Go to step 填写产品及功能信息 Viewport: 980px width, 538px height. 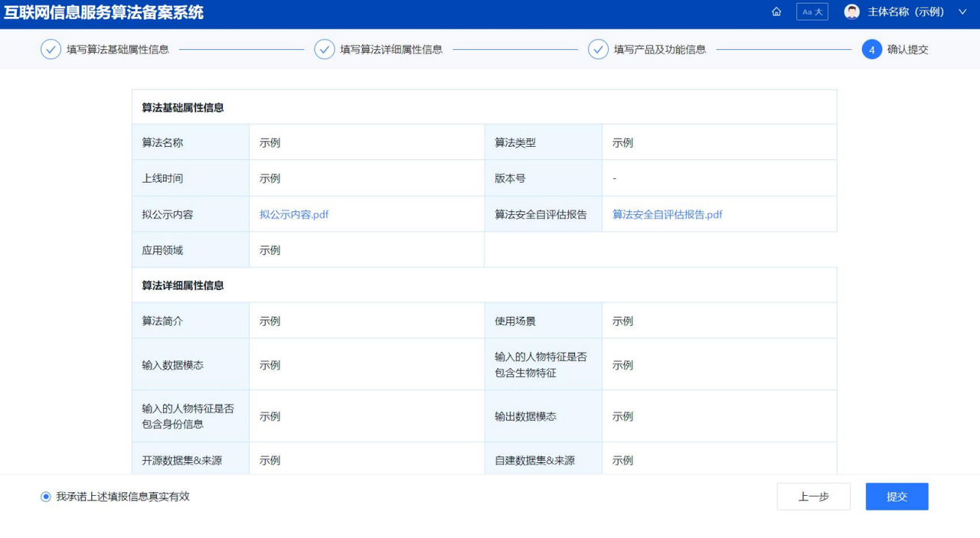pyautogui.click(x=660, y=49)
